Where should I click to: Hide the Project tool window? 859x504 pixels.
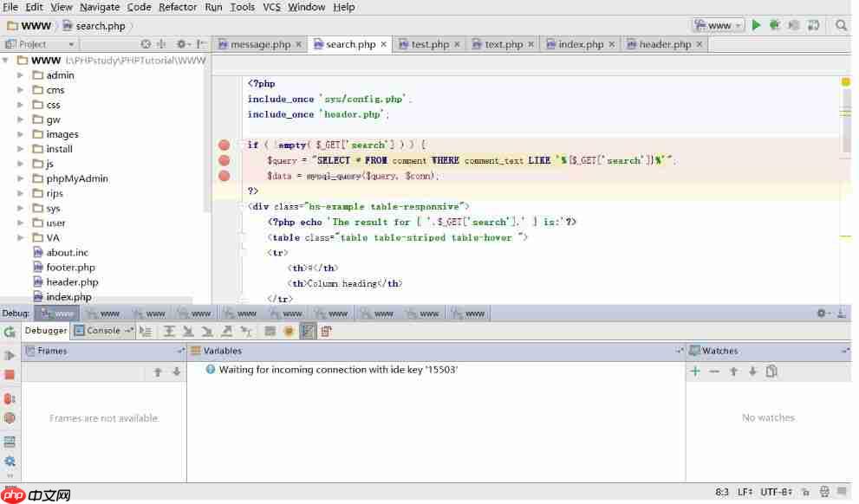(202, 44)
